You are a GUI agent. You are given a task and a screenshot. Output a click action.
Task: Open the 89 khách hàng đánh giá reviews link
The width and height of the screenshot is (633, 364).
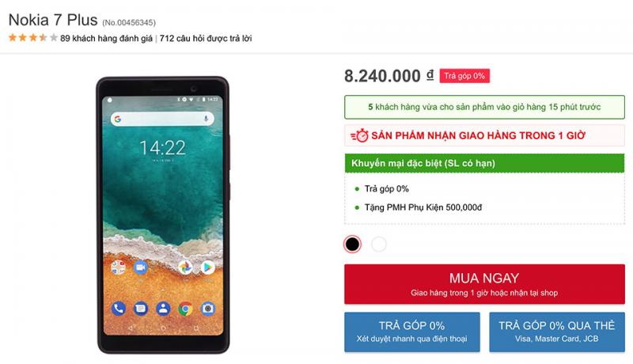click(106, 38)
